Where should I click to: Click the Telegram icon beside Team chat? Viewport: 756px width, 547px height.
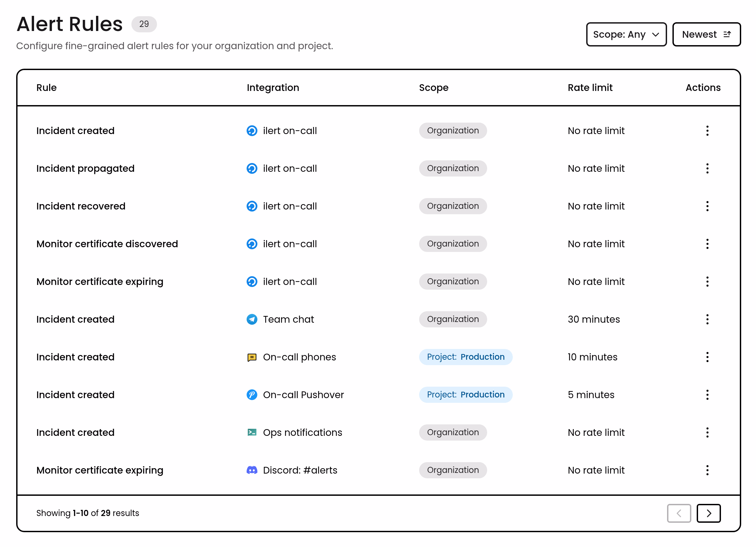pos(252,319)
